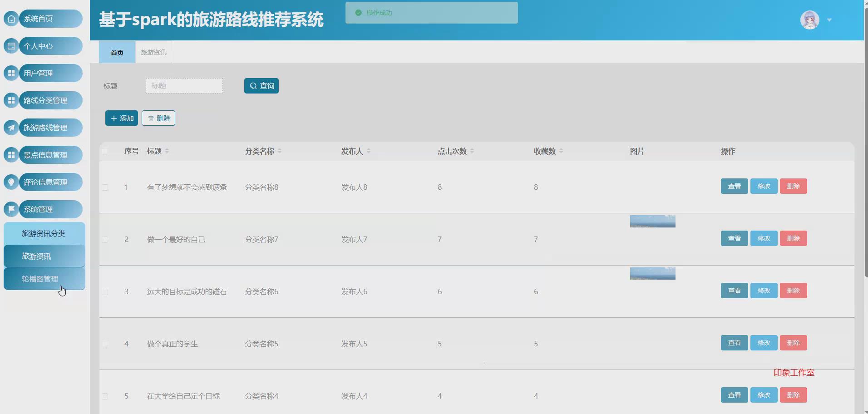This screenshot has height=414, width=868.
Task: Click the magnifier icon on 查询 button
Action: tap(253, 85)
